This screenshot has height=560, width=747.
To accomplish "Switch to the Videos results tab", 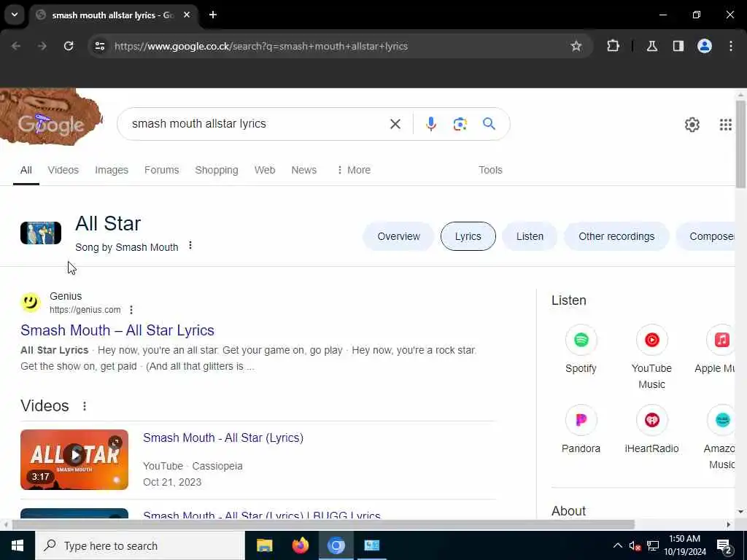I will 63,170.
